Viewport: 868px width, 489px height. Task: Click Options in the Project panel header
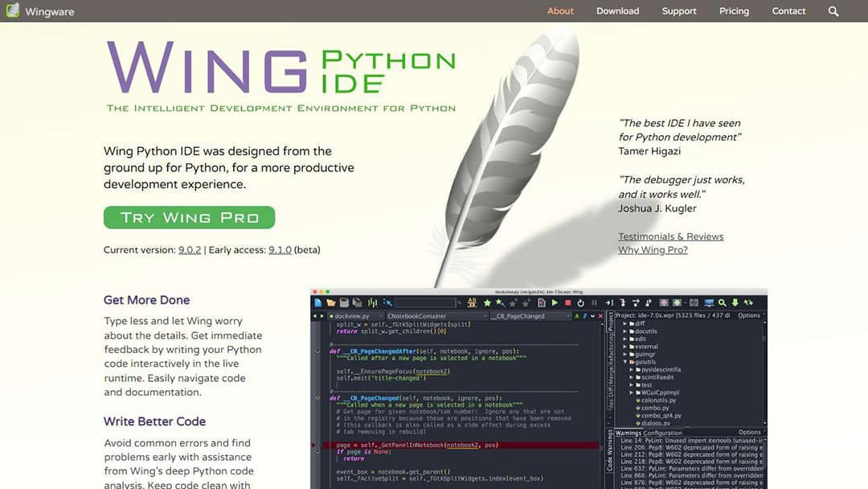749,315
